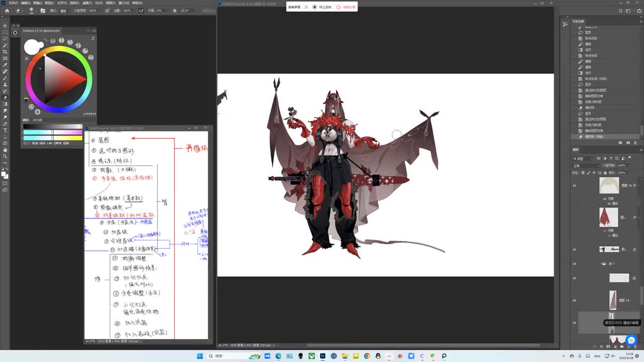Toggle visibility of the tall red layer

pyautogui.click(x=575, y=300)
